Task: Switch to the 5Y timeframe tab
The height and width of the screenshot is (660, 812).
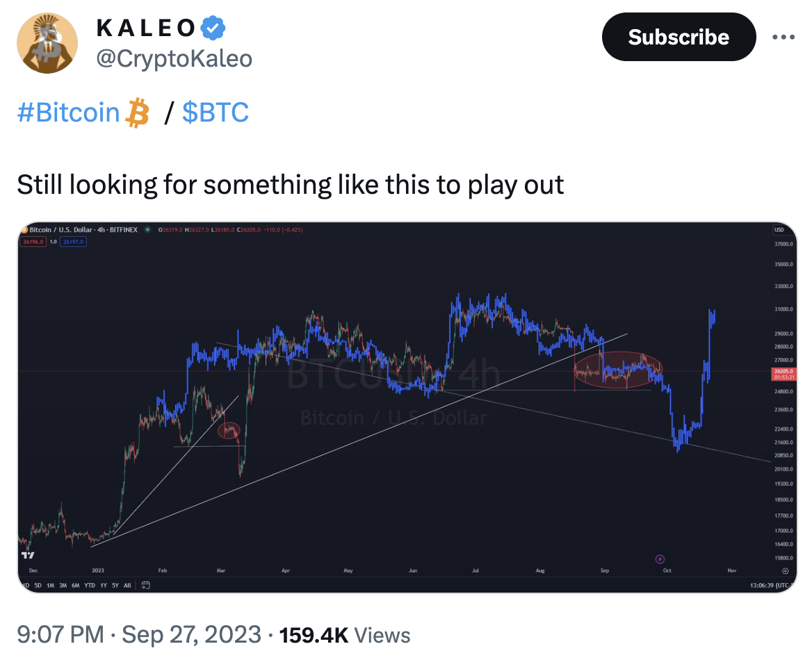Action: click(115, 586)
